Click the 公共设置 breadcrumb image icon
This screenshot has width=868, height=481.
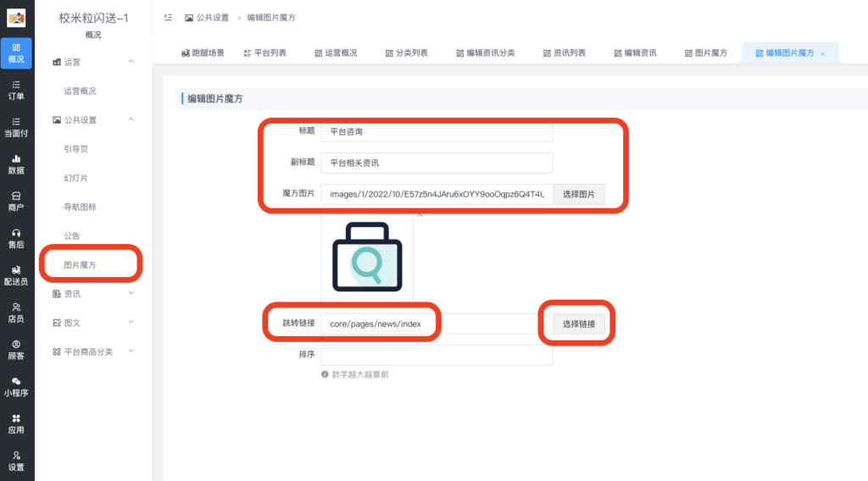tap(189, 18)
